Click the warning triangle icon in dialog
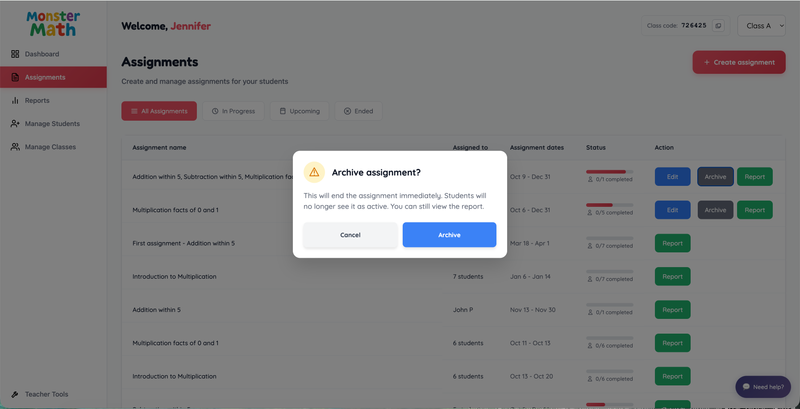 (314, 172)
